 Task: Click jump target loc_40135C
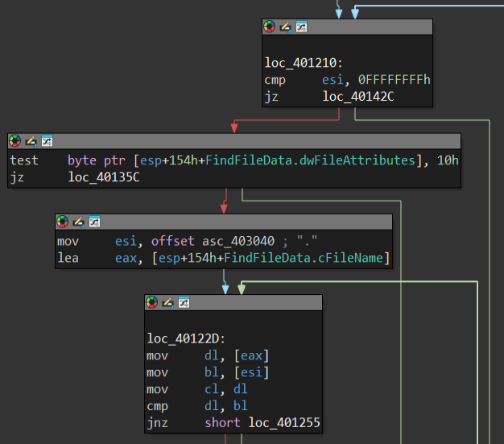(104, 177)
